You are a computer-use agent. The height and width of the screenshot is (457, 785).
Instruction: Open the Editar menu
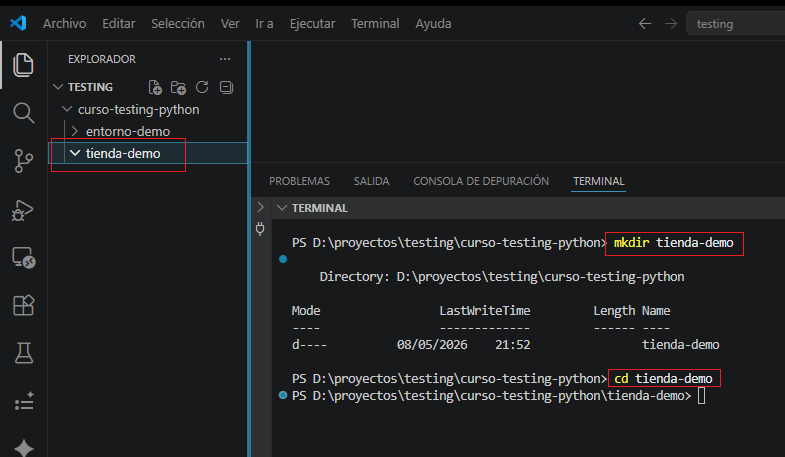[x=119, y=24]
